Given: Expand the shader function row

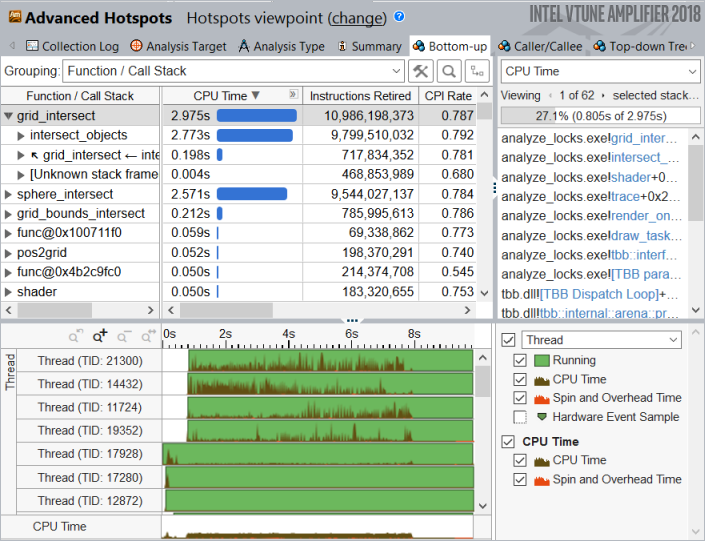Looking at the screenshot, I should tap(8, 292).
